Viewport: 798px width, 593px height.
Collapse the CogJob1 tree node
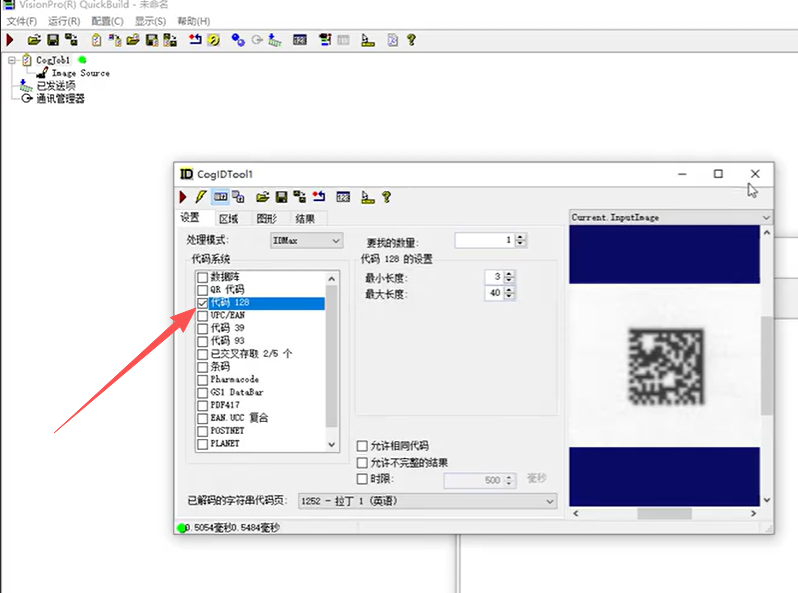12,60
